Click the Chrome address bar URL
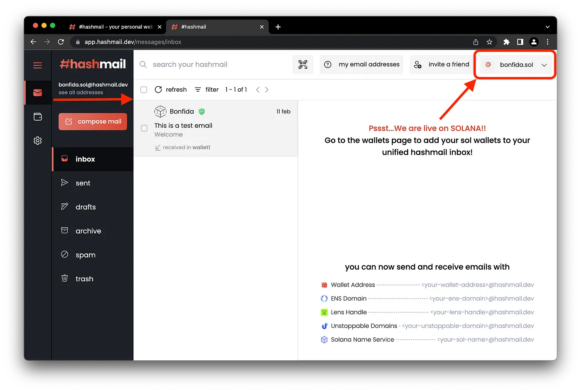This screenshot has width=581, height=392. tap(133, 42)
